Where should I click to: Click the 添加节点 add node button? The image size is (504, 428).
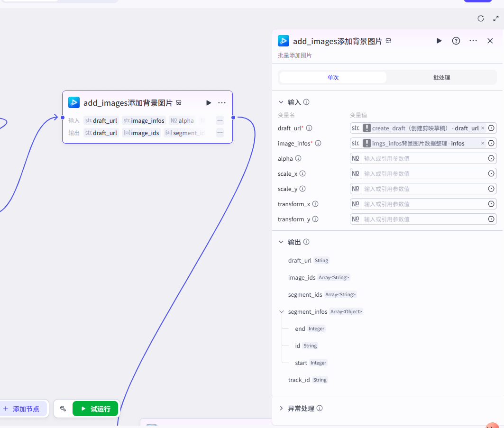pos(22,409)
